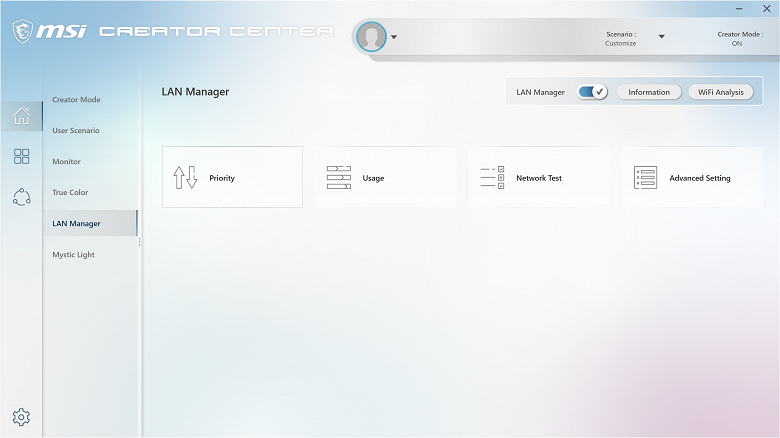Screen dimensions: 780x438
Task: Open the Home section icon in sidebar
Action: click(21, 116)
